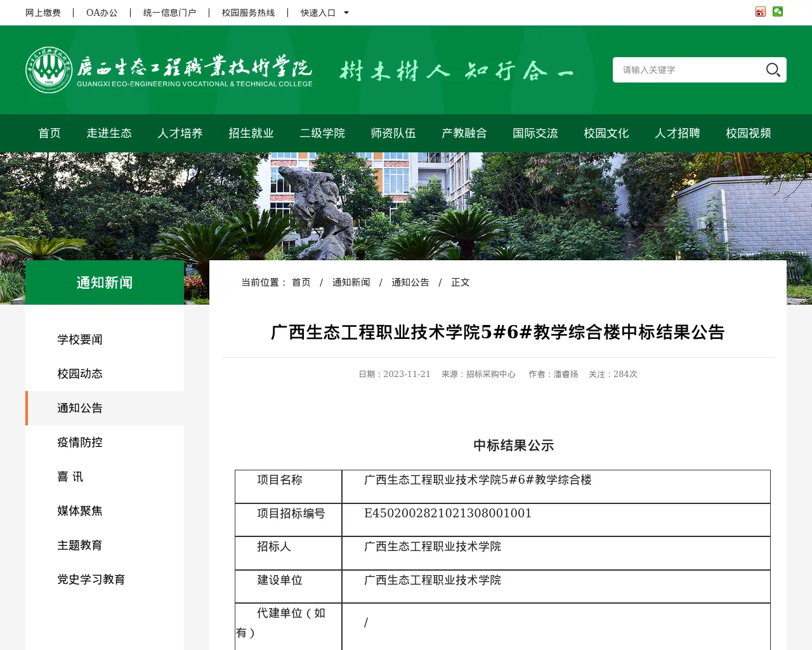This screenshot has height=650, width=812.
Task: Go to 统一信息门户 portal
Action: click(169, 13)
